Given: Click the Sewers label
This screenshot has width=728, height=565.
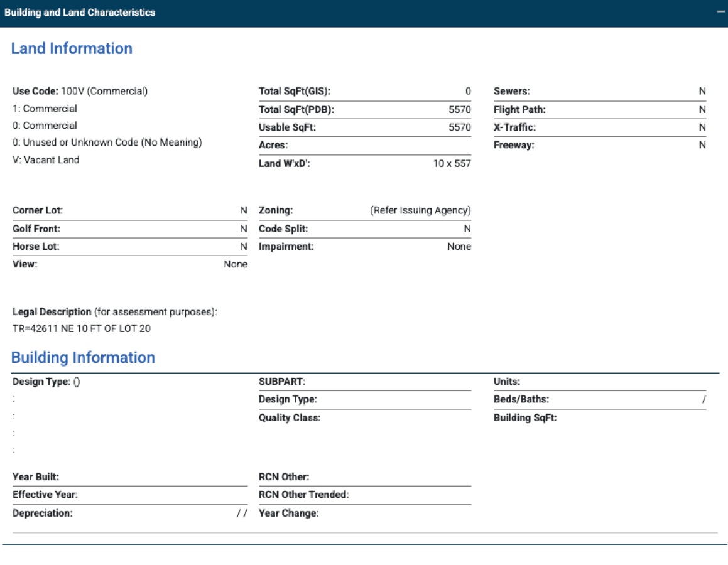Looking at the screenshot, I should (511, 91).
